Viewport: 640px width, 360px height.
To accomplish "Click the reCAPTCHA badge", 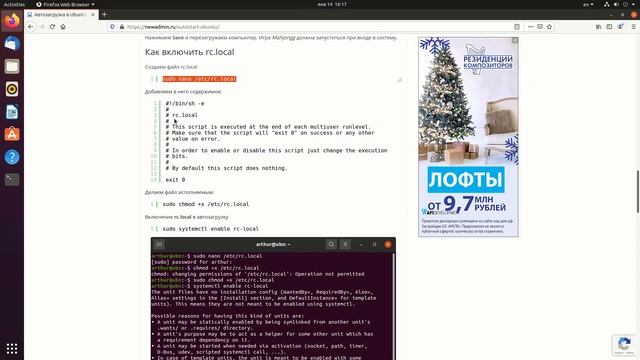I will tap(625, 344).
